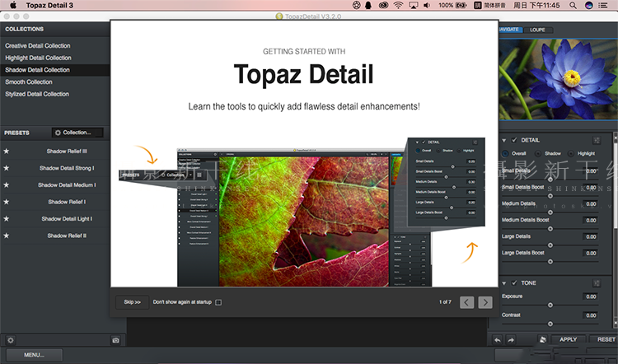
Task: Favorite the Shadow Relief III preset star
Action: [x=7, y=152]
